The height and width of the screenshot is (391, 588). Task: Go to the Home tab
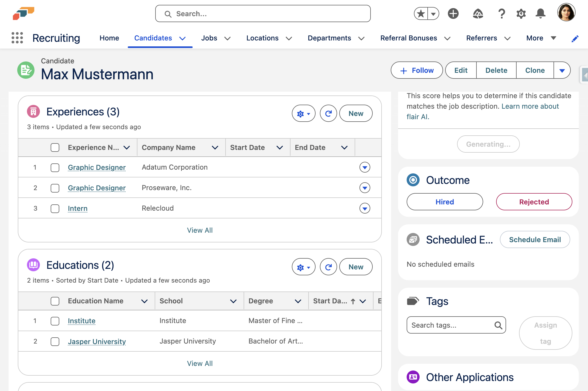[x=109, y=38]
